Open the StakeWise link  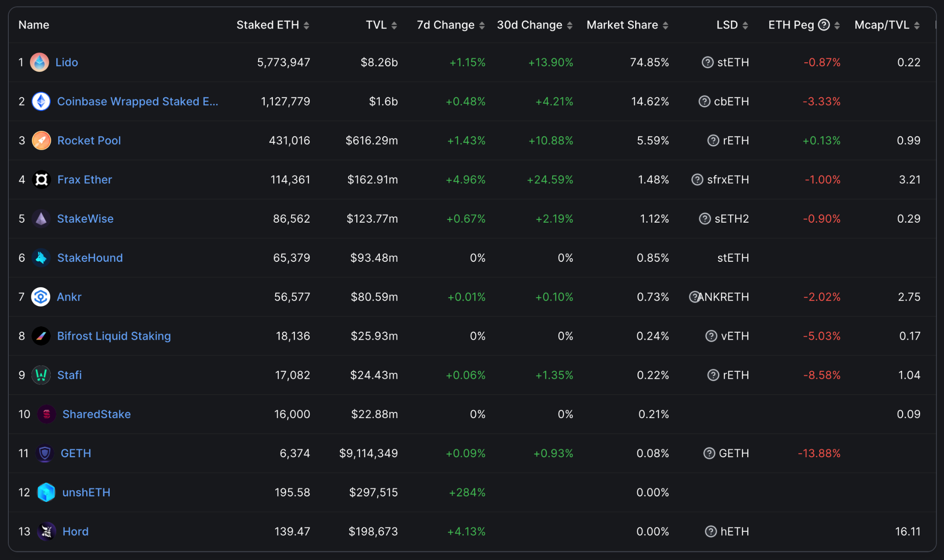click(x=85, y=219)
